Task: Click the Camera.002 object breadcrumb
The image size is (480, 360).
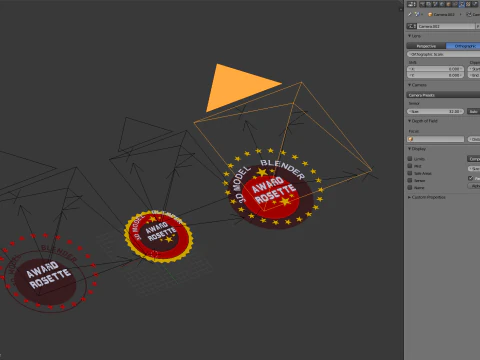Action: 441,14
